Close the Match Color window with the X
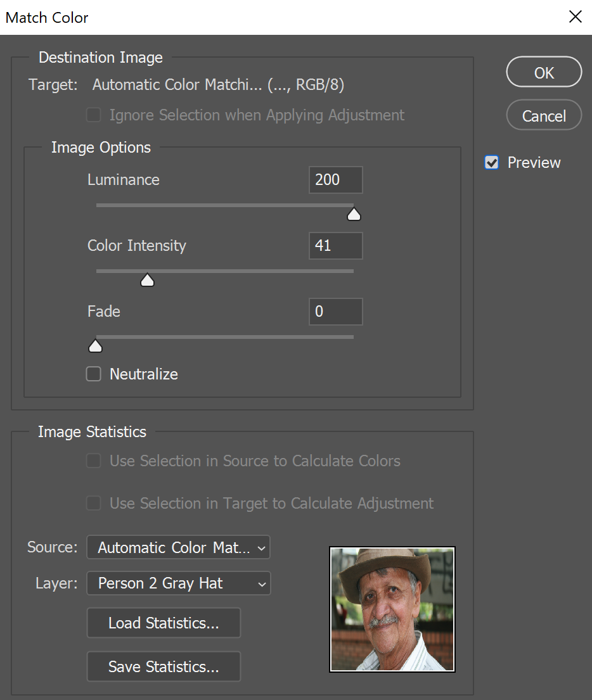This screenshot has width=592, height=700. click(575, 17)
